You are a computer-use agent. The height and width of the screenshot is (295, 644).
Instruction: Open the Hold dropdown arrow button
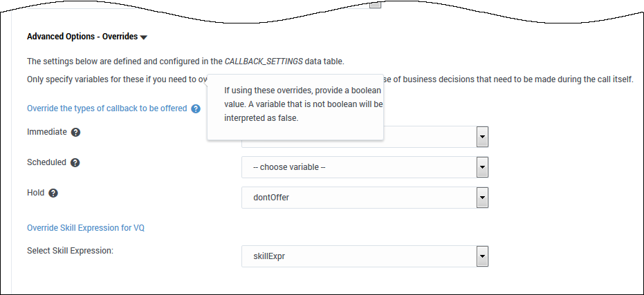[x=482, y=198]
